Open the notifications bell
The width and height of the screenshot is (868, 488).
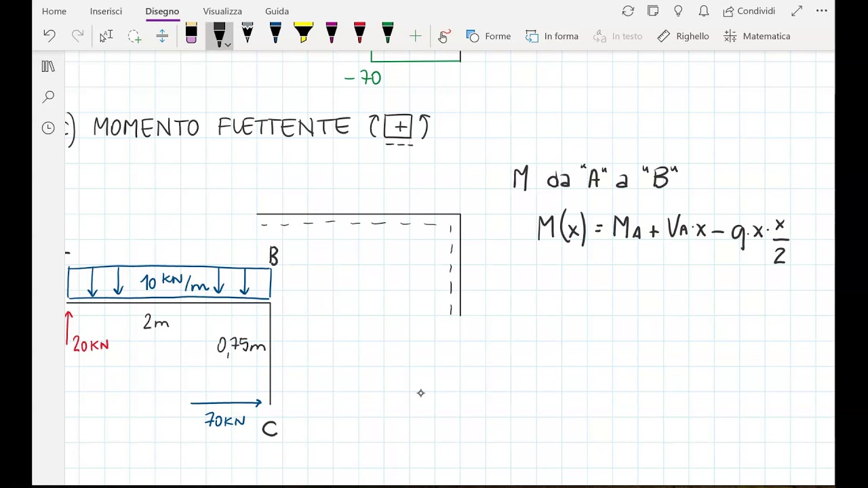704,11
